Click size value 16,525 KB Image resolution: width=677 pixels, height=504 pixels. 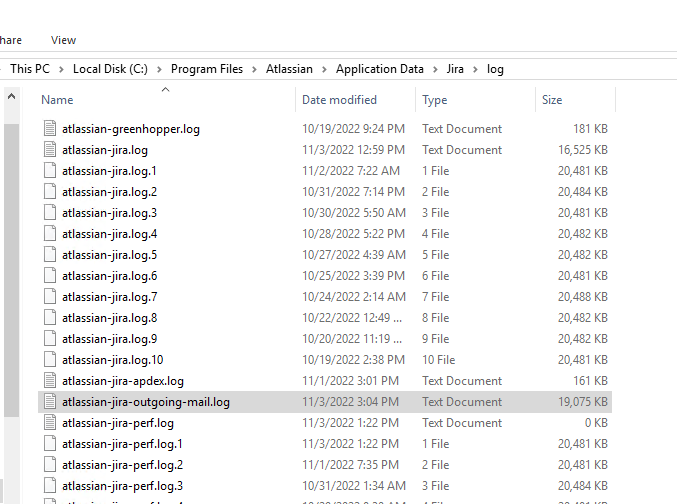click(x=583, y=150)
